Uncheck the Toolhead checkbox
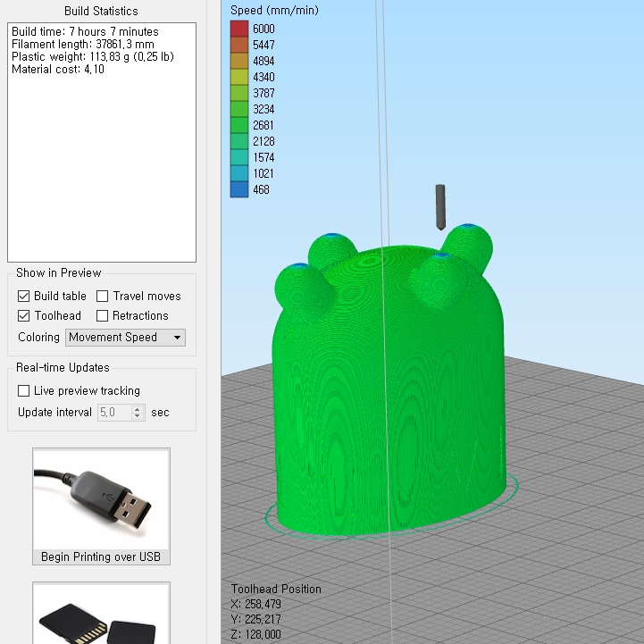 [x=24, y=316]
